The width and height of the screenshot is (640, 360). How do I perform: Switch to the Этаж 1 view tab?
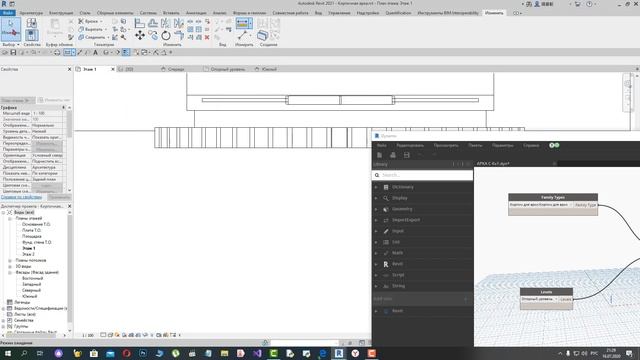(x=90, y=69)
